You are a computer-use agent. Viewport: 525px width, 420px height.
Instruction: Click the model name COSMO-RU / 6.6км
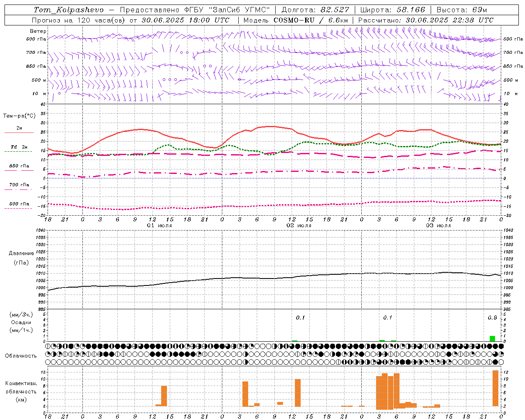[311, 20]
